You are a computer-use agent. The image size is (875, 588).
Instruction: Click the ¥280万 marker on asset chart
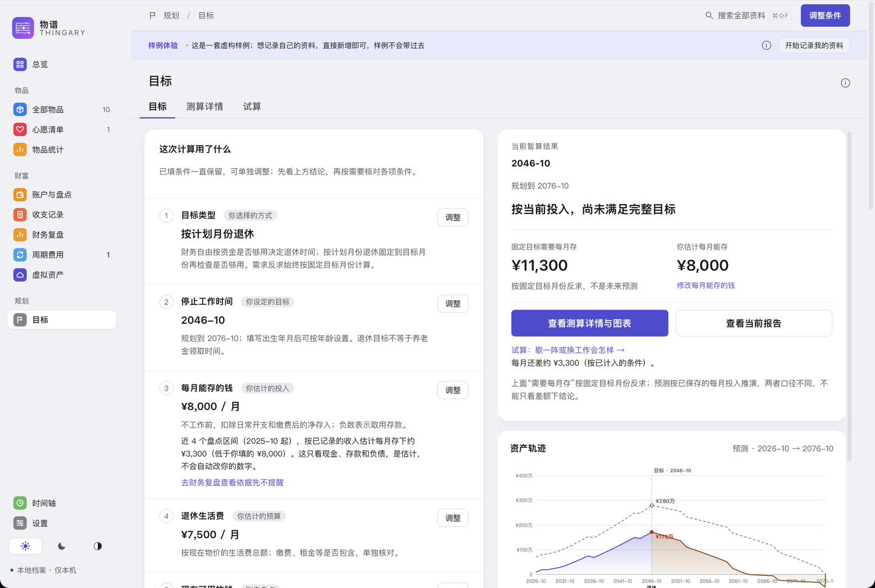pyautogui.click(x=652, y=505)
